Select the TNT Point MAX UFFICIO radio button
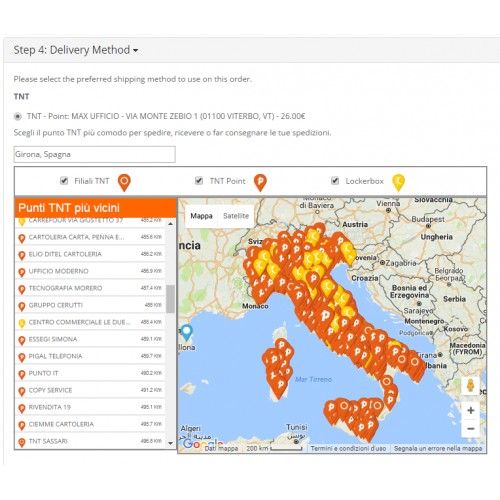Image resolution: width=500 pixels, height=500 pixels. [17, 116]
